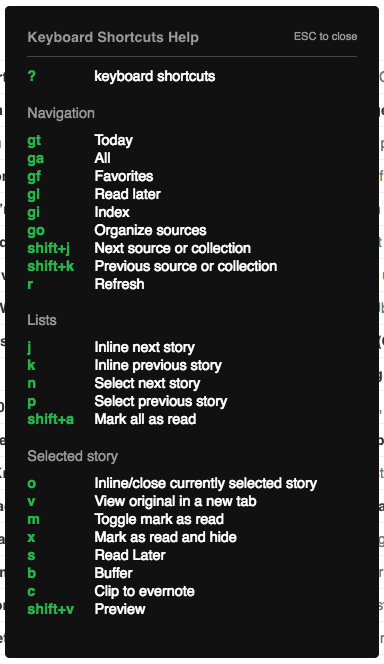Screen dimensions: 384x664
Task: Click the 'ESC to close' label
Action: coord(325,36)
